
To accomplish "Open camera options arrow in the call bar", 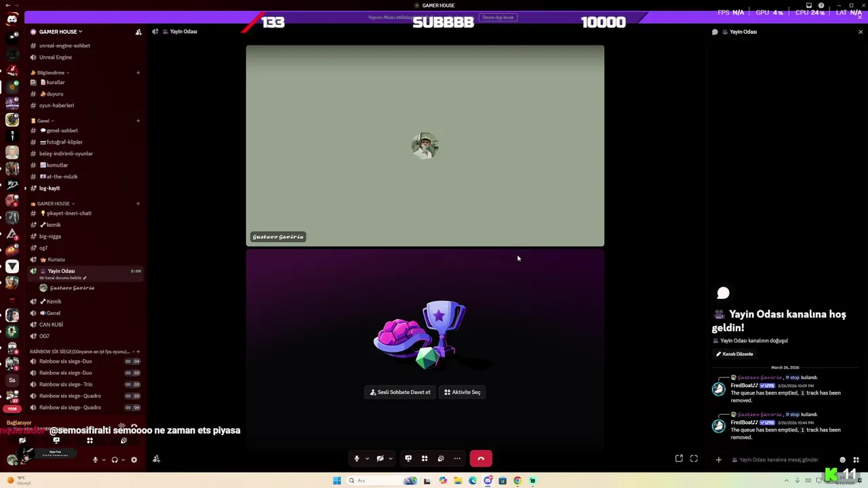I will [390, 459].
